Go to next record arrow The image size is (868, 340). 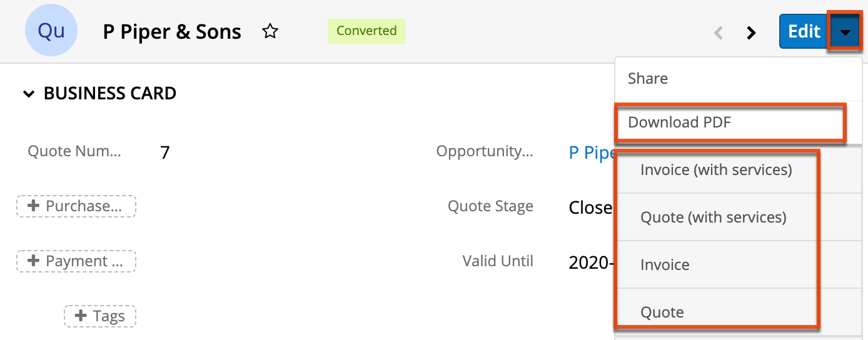752,32
